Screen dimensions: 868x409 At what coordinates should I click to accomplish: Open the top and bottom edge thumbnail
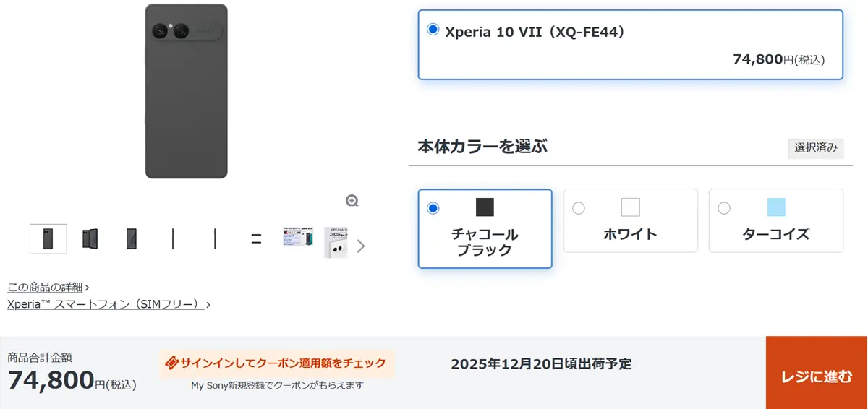pyautogui.click(x=256, y=238)
